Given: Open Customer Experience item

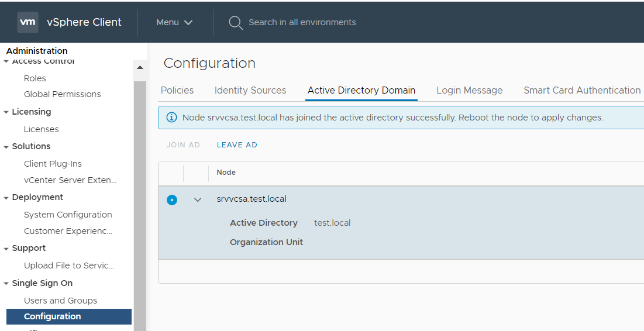Looking at the screenshot, I should pyautogui.click(x=68, y=231).
